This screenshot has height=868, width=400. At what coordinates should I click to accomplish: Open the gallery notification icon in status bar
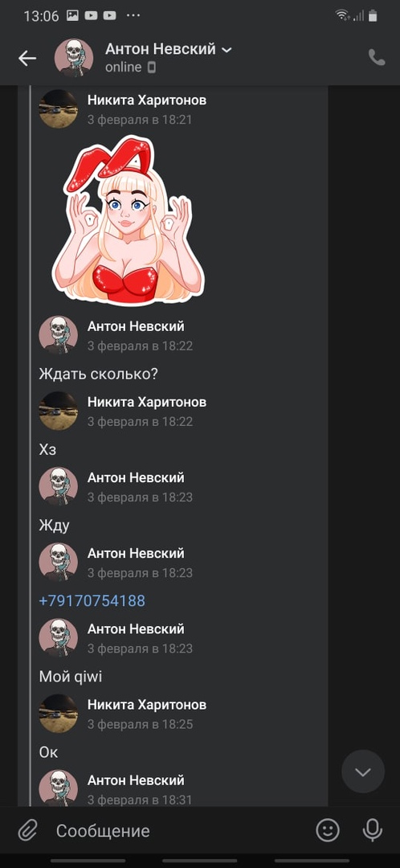point(72,15)
